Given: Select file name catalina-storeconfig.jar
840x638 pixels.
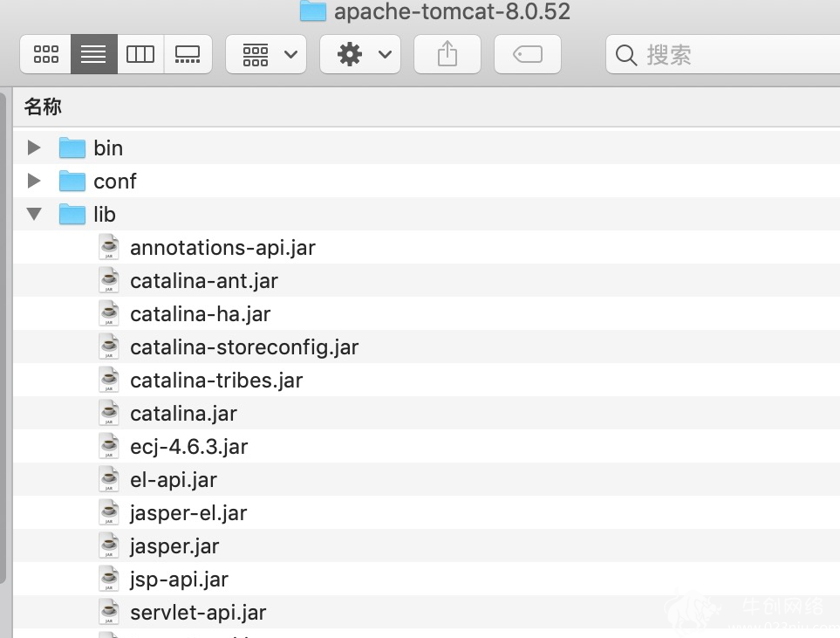Looking at the screenshot, I should (x=244, y=348).
